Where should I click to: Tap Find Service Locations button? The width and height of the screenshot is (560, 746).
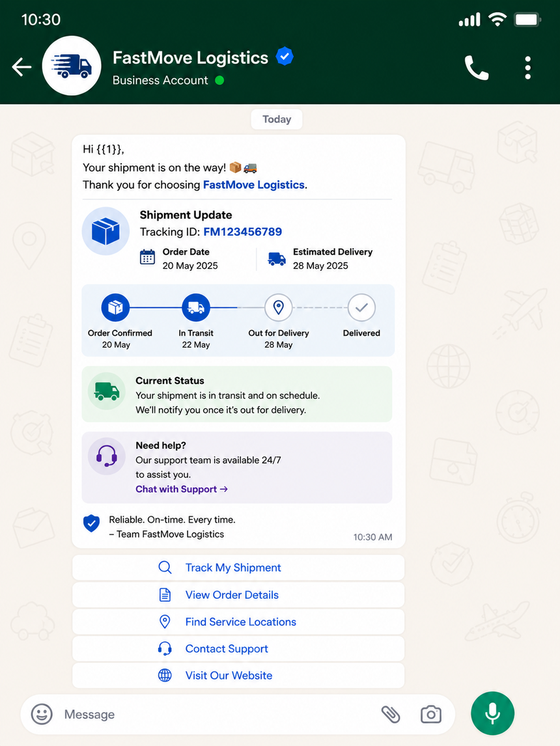[238, 622]
